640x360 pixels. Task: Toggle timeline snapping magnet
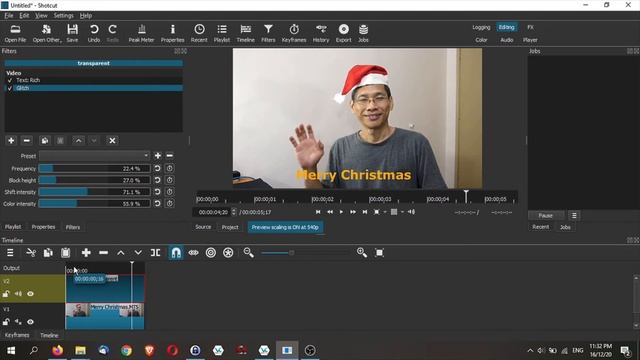click(x=176, y=253)
